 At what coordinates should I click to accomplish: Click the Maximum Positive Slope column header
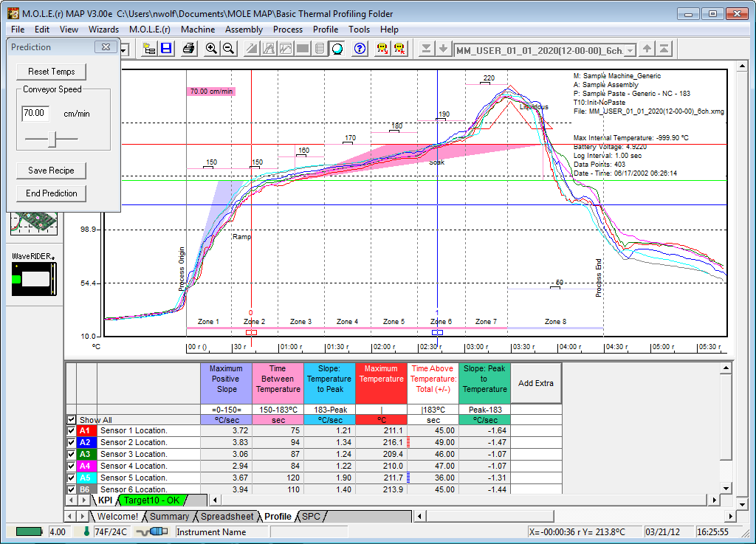pyautogui.click(x=226, y=383)
